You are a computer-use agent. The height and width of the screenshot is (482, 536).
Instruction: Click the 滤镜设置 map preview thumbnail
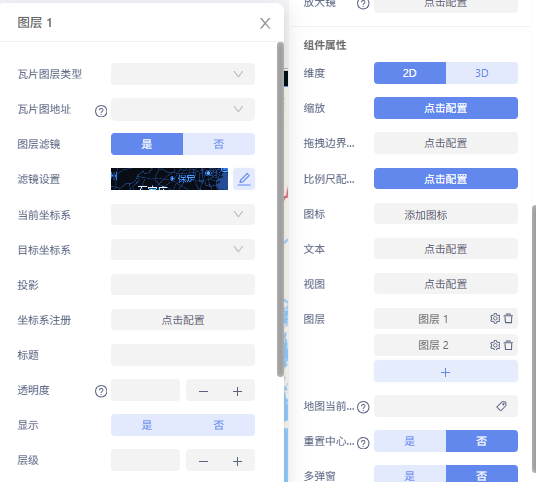pyautogui.click(x=170, y=179)
